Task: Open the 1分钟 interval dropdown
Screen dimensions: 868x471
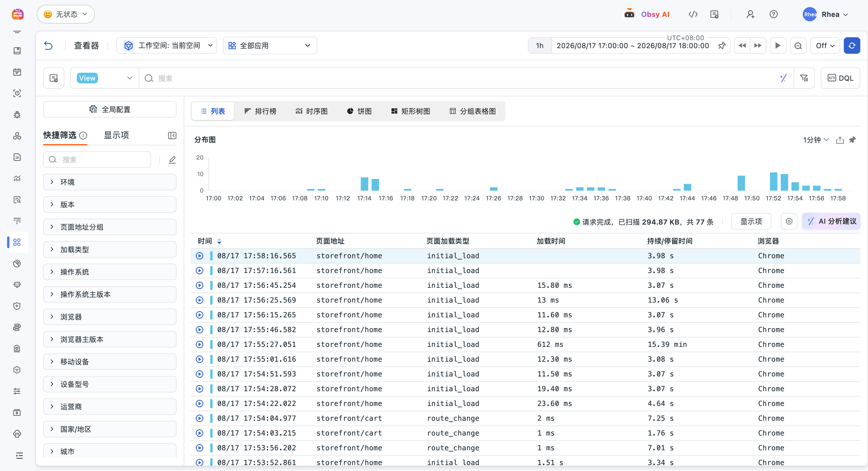Action: [x=815, y=140]
